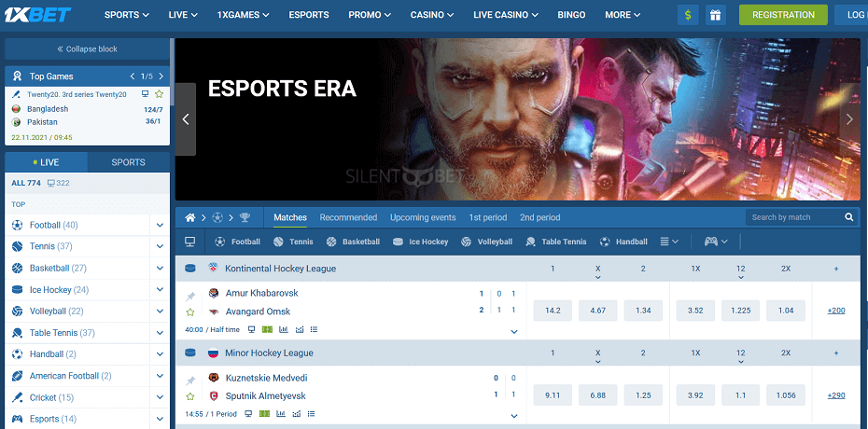
Task: Show next Top Games page
Action: point(161,76)
